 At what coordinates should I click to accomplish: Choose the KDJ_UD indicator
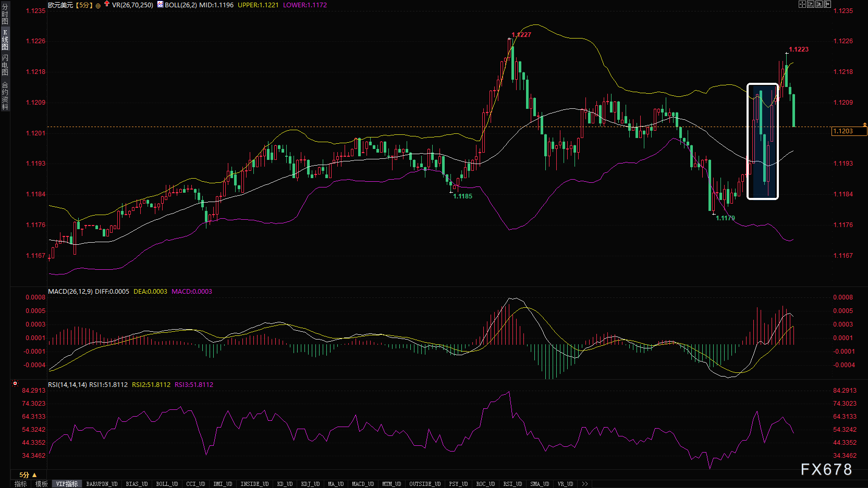[310, 484]
